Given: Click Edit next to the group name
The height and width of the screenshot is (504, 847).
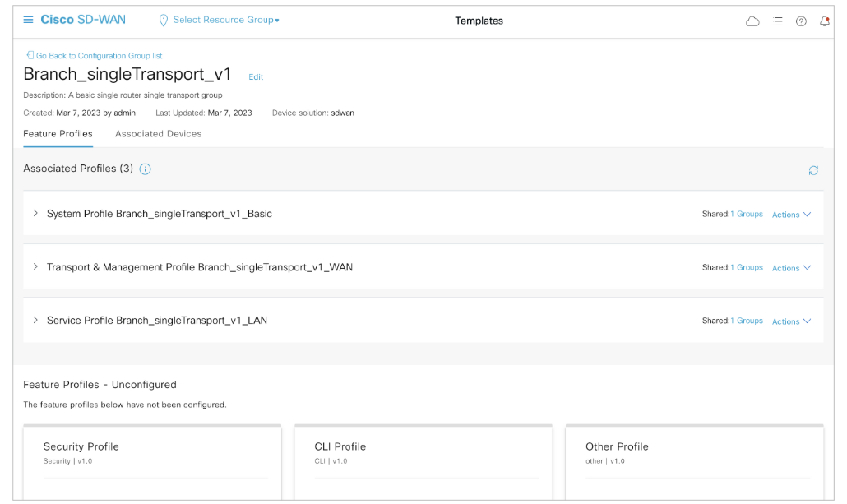Looking at the screenshot, I should coord(256,76).
